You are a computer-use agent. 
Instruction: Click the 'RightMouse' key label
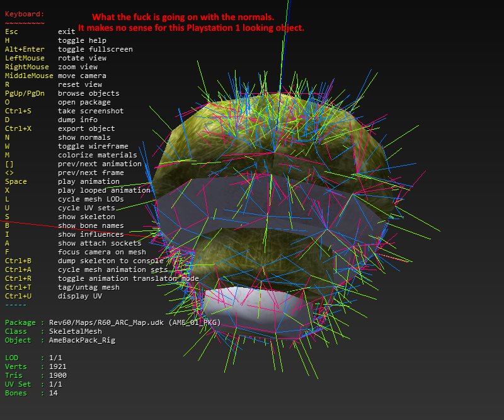[x=26, y=67]
